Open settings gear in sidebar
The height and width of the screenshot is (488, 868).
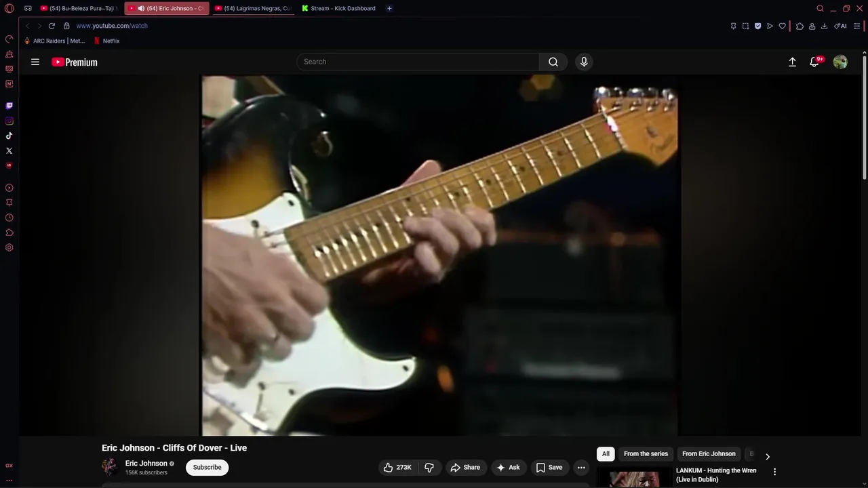click(x=9, y=247)
